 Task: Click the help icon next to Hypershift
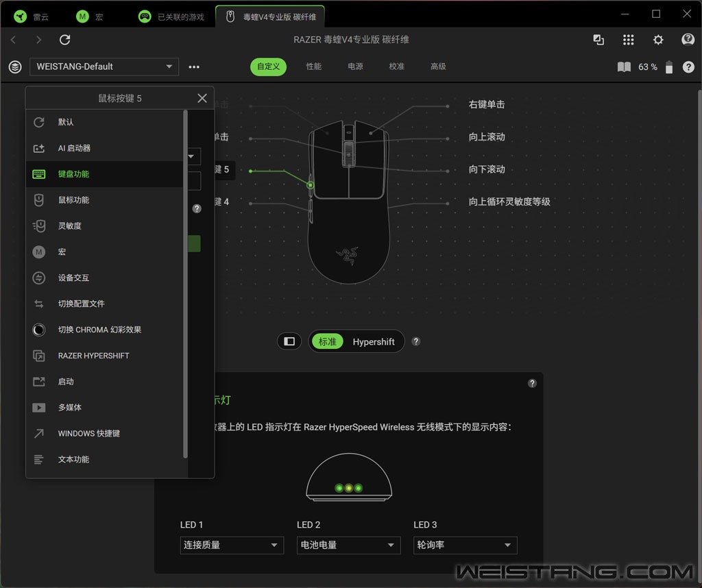[x=416, y=341]
